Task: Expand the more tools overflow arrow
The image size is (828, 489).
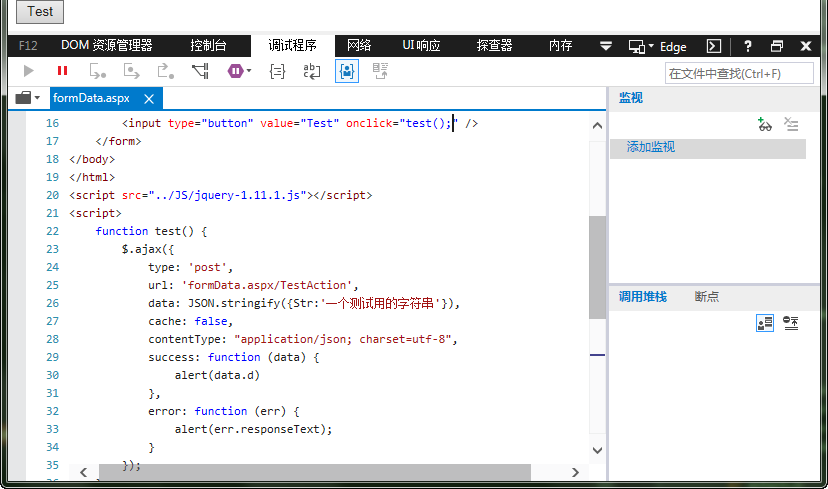Action: 606,46
